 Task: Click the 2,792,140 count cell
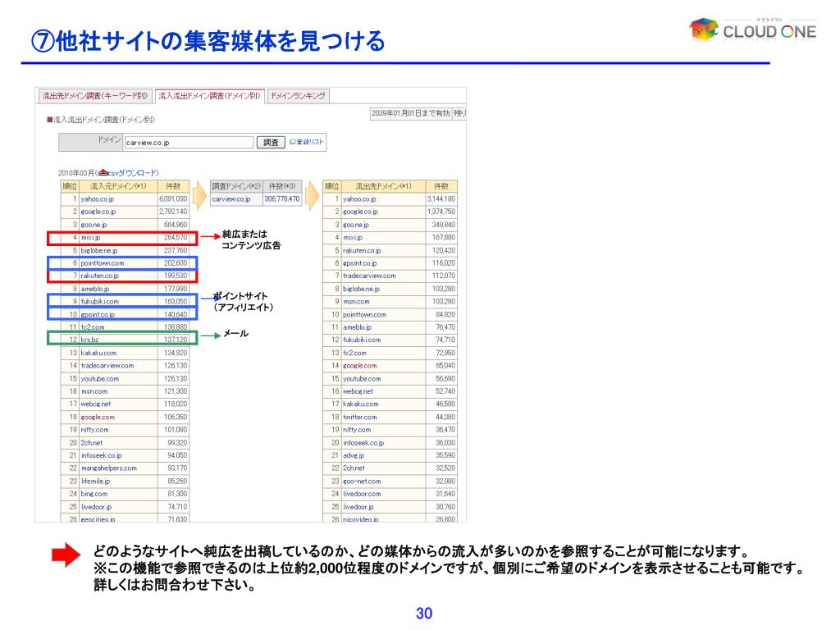pos(173,212)
